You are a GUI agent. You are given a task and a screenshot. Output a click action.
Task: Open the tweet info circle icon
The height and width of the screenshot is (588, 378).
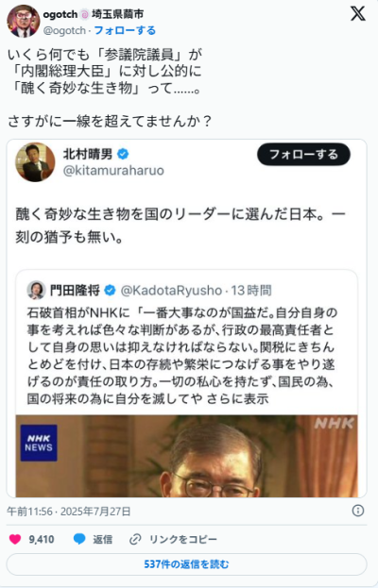[x=358, y=511]
